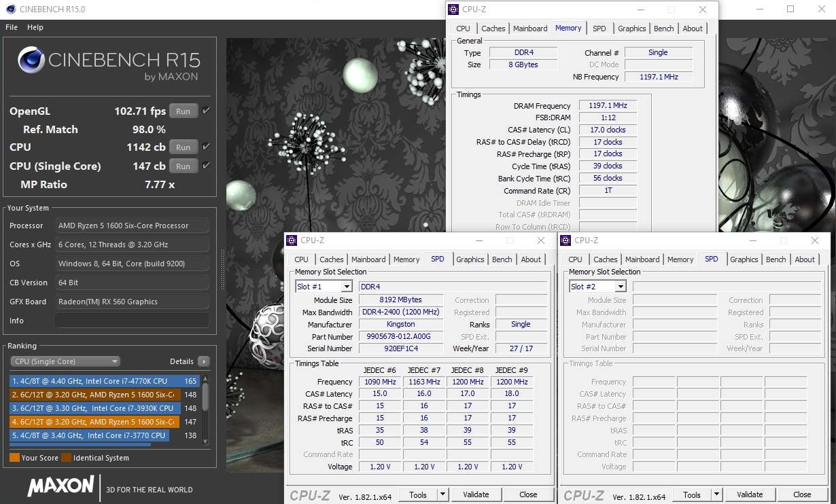Click the OS field Windows 8, 64 Bit
Image resolution: width=836 pixels, height=504 pixels.
(132, 264)
